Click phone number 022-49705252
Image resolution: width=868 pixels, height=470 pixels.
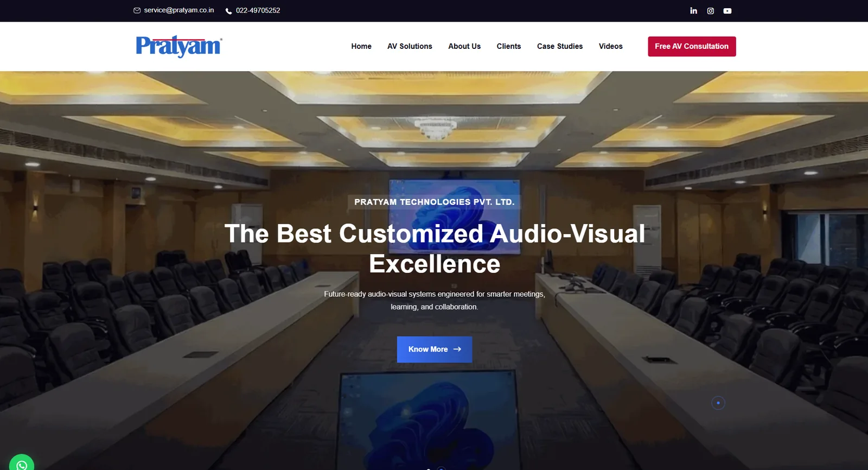coord(258,10)
